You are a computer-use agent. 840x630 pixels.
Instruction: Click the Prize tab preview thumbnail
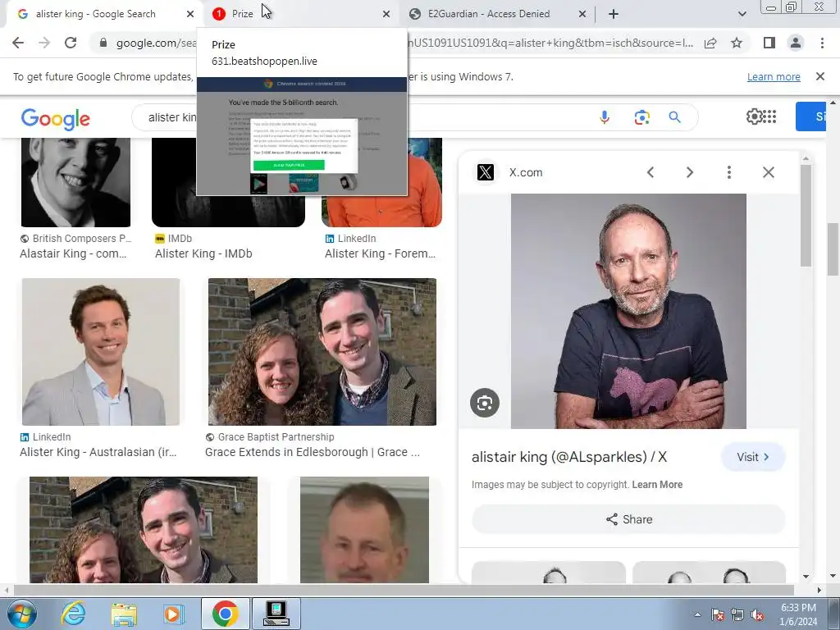[x=302, y=136]
